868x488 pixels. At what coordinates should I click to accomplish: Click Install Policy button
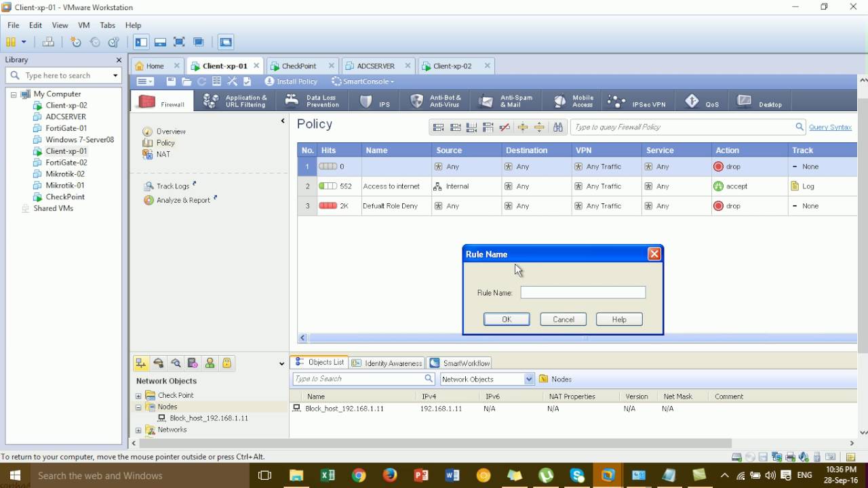point(291,81)
